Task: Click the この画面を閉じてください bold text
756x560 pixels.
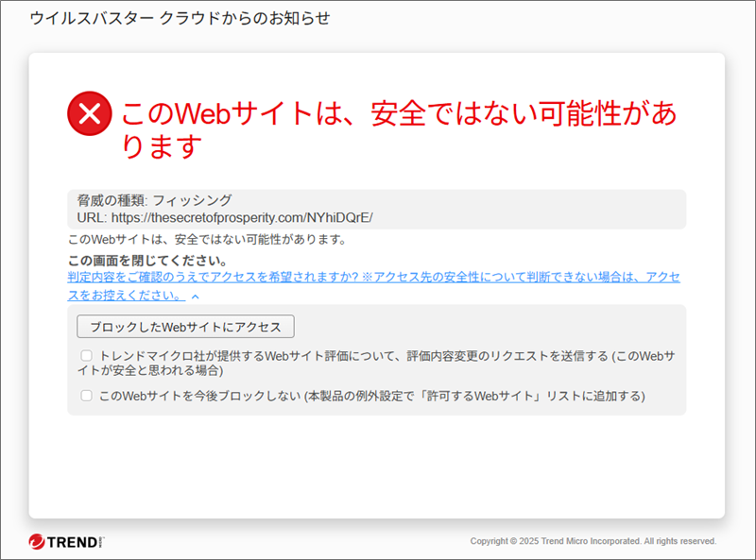Action: point(147,261)
